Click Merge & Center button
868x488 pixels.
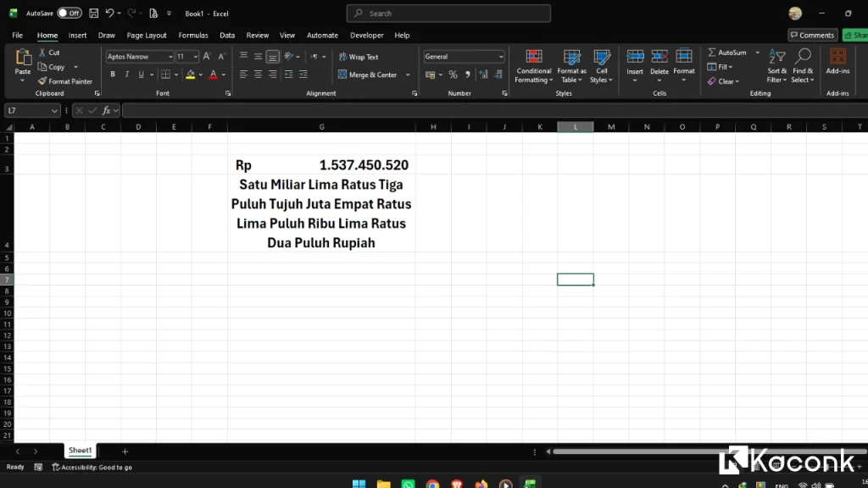pyautogui.click(x=367, y=75)
